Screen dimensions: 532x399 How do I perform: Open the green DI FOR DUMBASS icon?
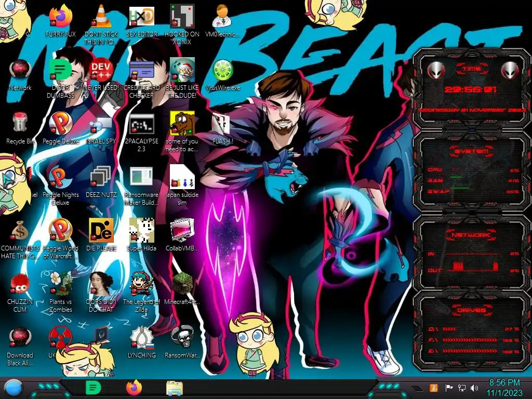coord(60,71)
